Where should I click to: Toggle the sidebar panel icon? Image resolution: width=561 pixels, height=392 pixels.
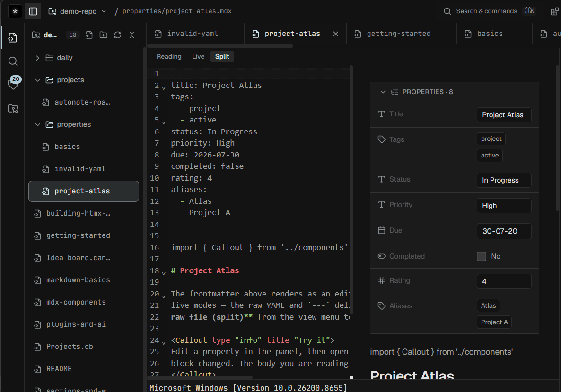point(33,11)
